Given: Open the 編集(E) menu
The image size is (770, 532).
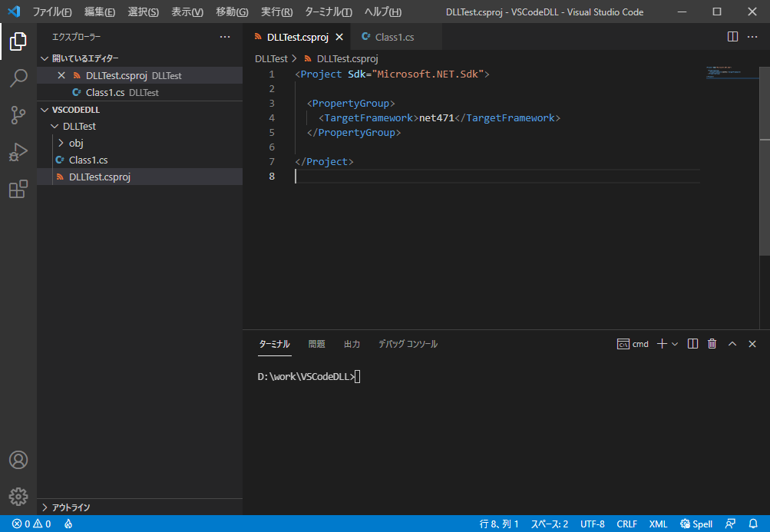Looking at the screenshot, I should tap(100, 12).
